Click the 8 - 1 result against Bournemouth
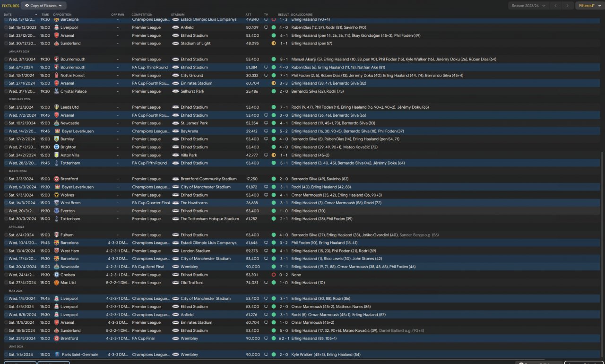 point(284,60)
